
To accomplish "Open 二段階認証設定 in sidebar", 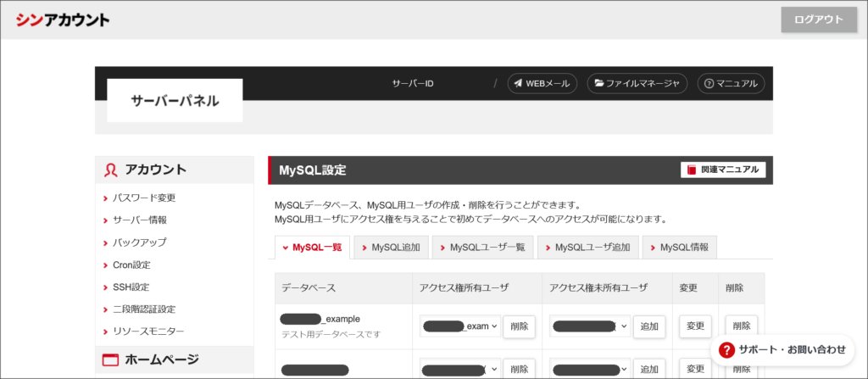I will tap(144, 309).
